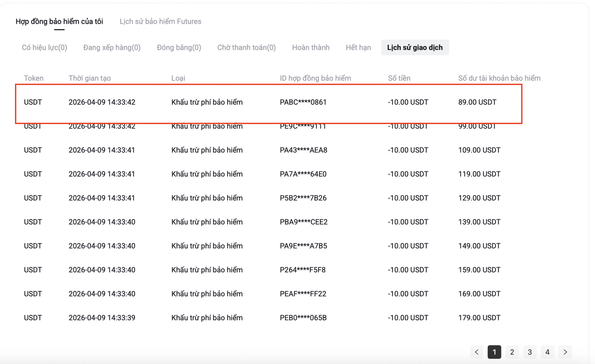The width and height of the screenshot is (595, 364).
Task: Click contract ID PEB0****065B
Action: (x=303, y=318)
